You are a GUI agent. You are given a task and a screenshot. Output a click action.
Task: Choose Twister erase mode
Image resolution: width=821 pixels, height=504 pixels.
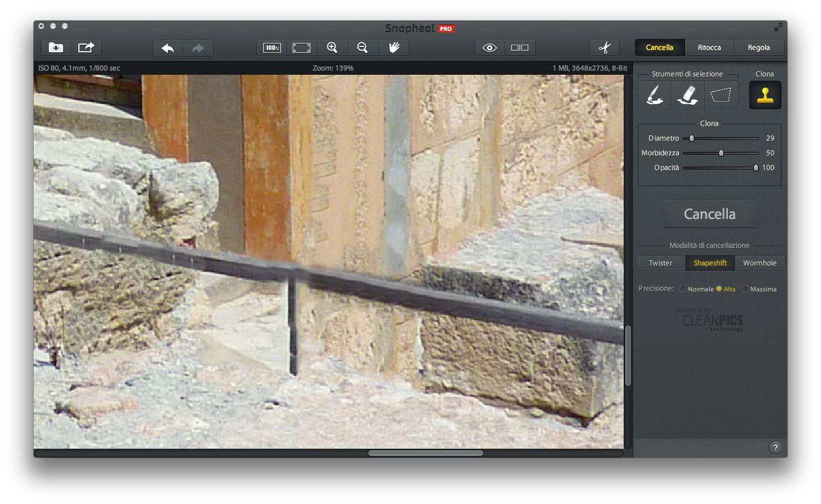[661, 263]
